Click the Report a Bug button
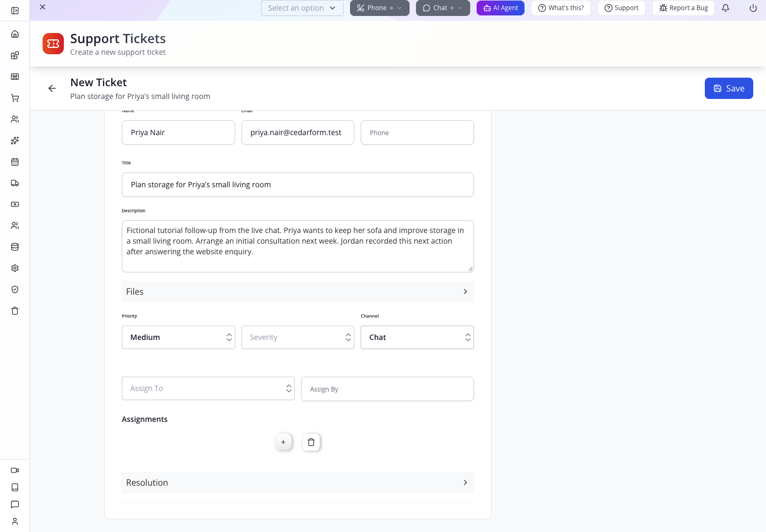This screenshot has width=766, height=532. coord(684,8)
